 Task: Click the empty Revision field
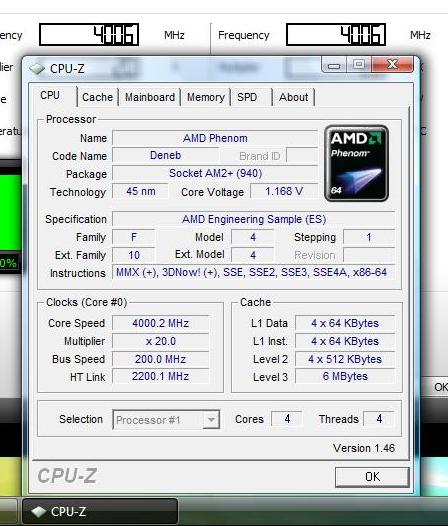pos(369,255)
